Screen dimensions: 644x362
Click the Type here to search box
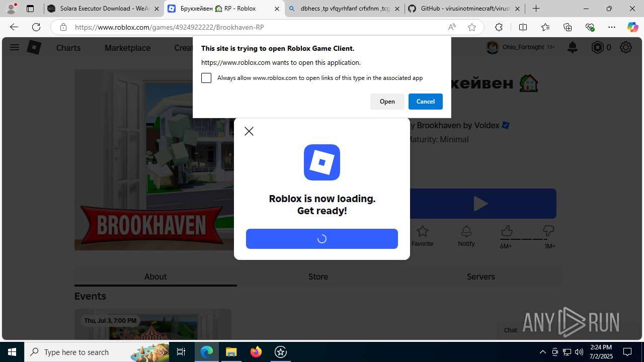pos(97,352)
